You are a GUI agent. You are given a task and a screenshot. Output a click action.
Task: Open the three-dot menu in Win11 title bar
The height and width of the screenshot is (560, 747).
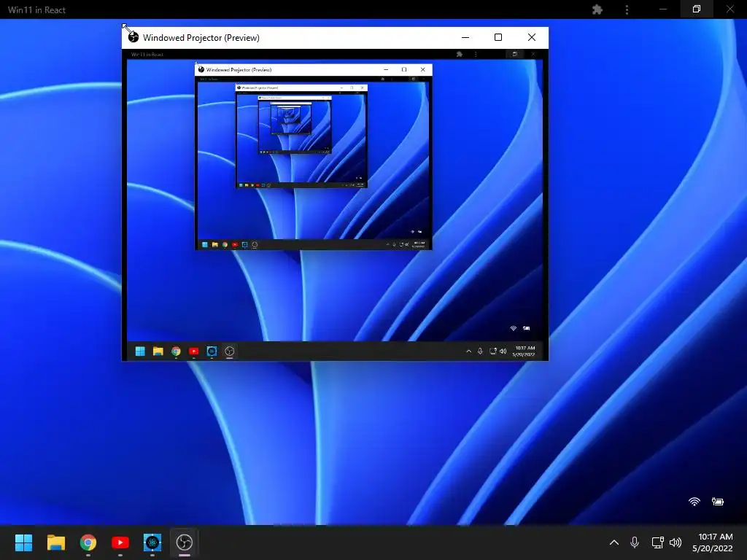(627, 9)
